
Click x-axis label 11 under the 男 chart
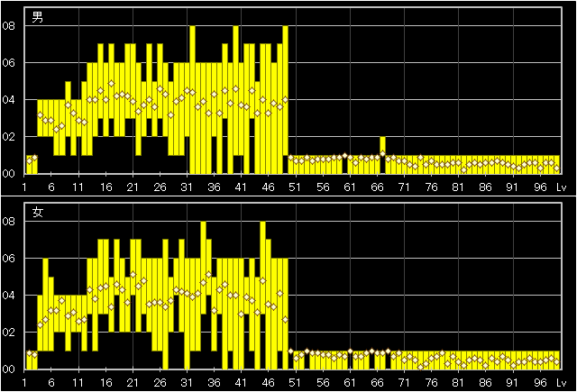tap(78, 187)
